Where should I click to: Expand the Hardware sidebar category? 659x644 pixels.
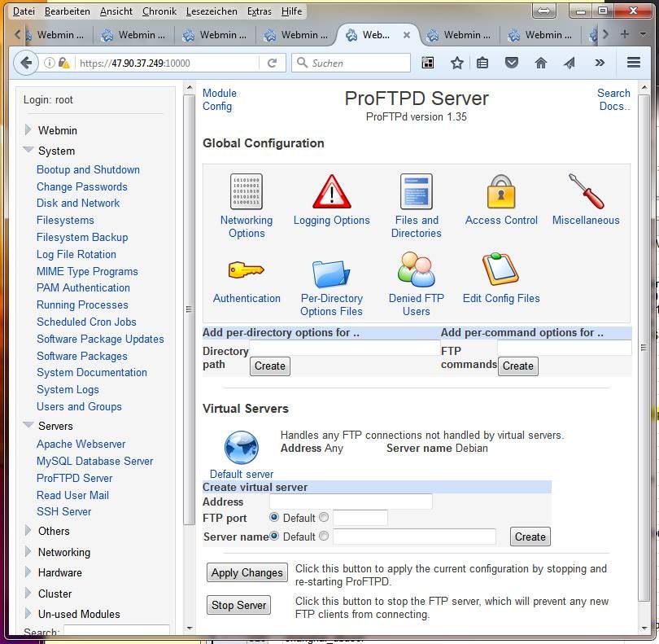[28, 572]
